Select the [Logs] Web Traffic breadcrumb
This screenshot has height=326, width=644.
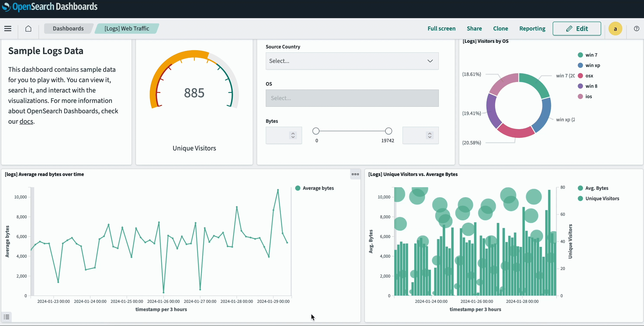click(127, 29)
